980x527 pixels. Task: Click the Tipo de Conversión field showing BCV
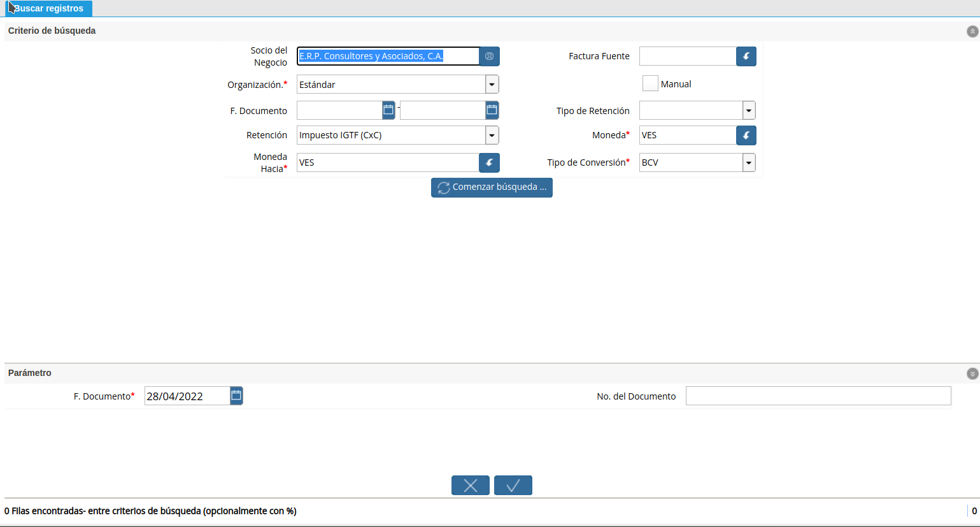[691, 162]
